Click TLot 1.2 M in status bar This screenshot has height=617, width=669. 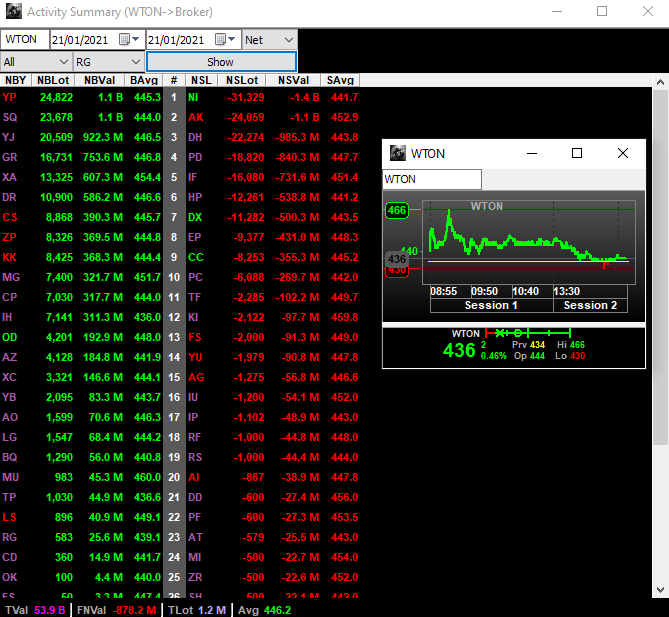(197, 610)
